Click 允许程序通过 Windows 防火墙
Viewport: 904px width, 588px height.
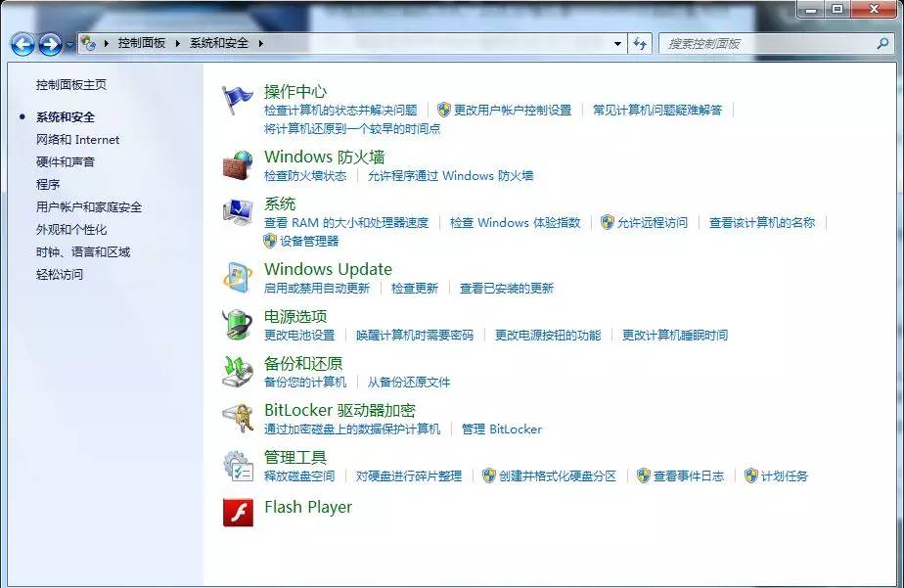click(x=451, y=175)
